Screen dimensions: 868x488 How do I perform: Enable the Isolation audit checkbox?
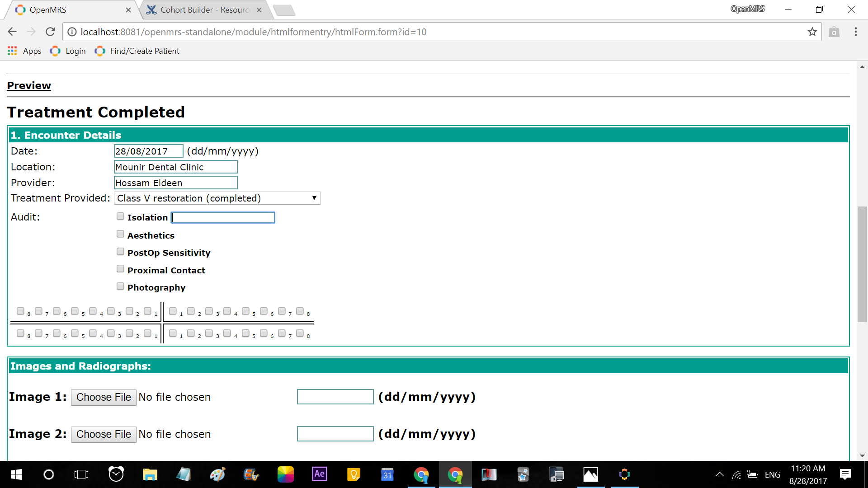click(x=120, y=216)
